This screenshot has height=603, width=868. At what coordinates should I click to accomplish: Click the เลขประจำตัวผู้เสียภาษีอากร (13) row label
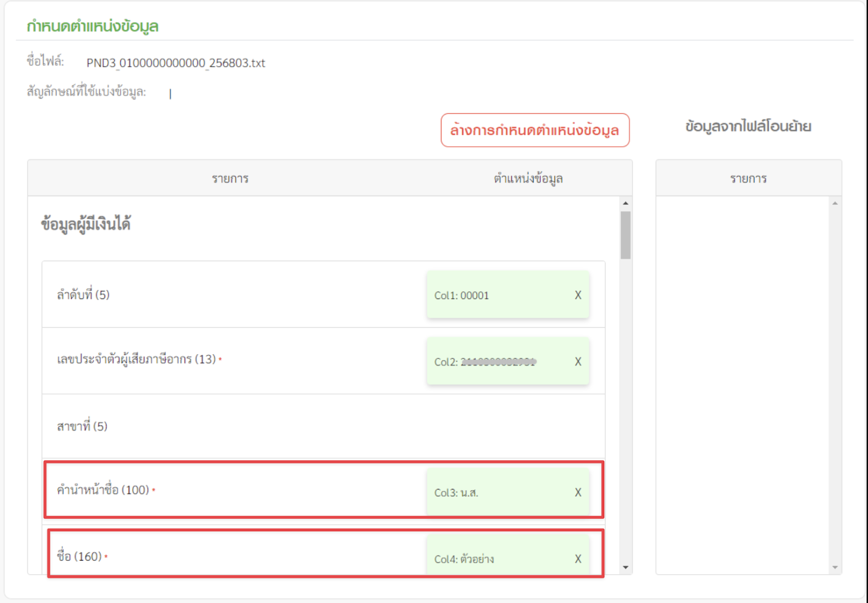(x=136, y=359)
